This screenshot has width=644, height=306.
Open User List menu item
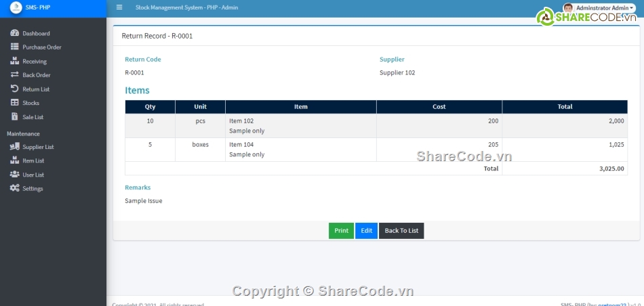click(33, 175)
